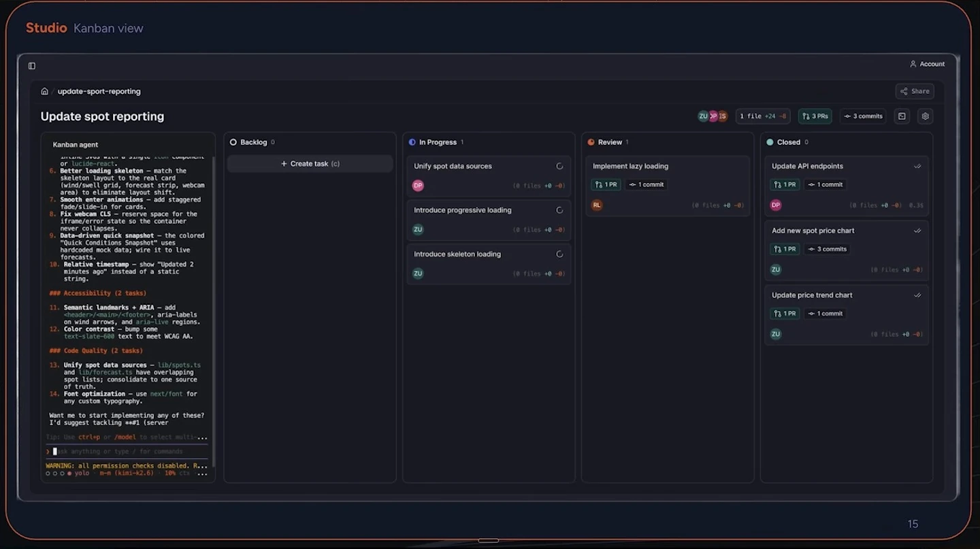Click the update-sport-reporting breadcrumb
The image size is (980, 549).
click(99, 91)
